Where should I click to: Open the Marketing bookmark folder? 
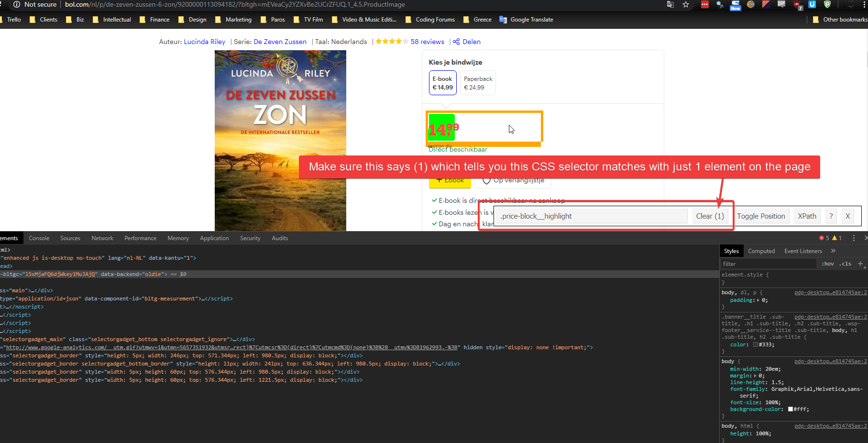pos(233,20)
